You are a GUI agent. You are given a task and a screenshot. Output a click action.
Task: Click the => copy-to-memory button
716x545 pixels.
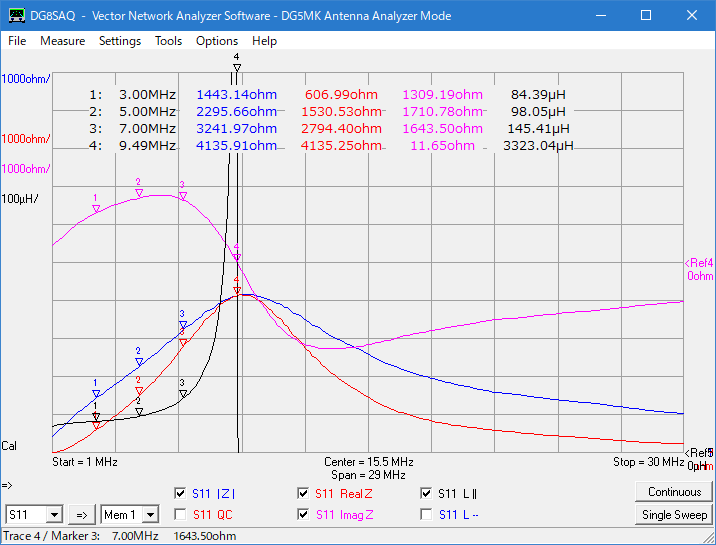[82, 515]
